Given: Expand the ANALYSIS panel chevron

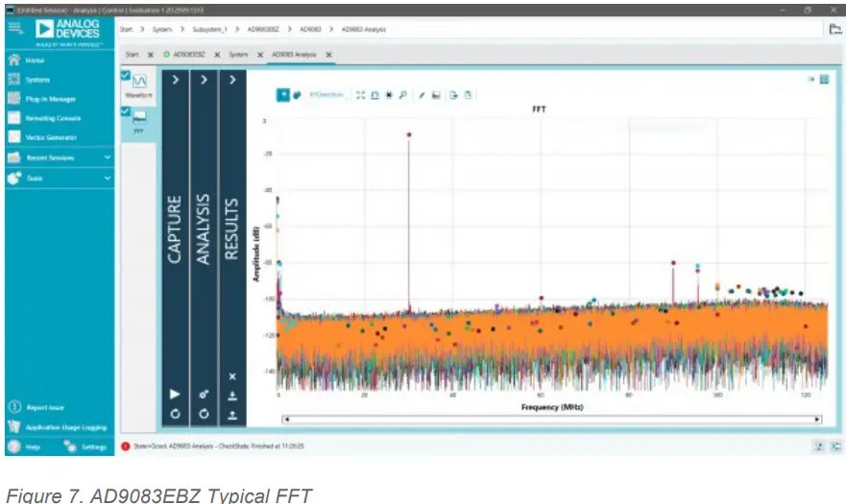Looking at the screenshot, I should (204, 80).
